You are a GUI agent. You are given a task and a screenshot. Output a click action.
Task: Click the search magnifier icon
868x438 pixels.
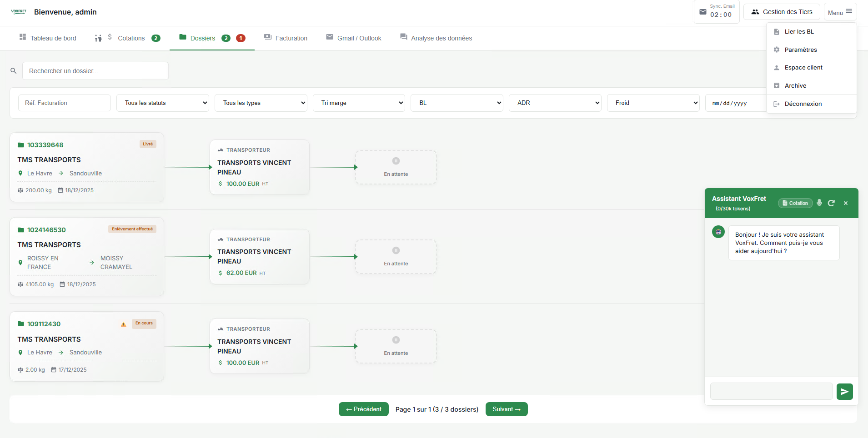coord(13,71)
